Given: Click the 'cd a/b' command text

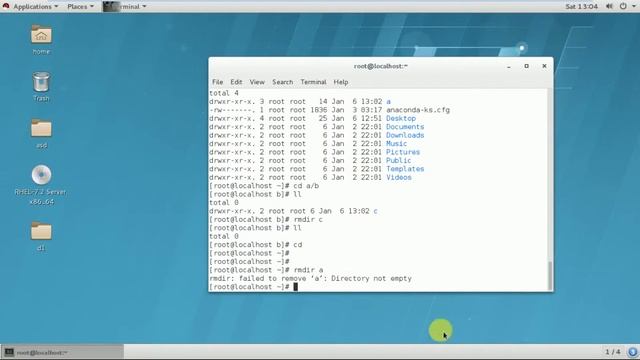Looking at the screenshot, I should (x=306, y=186).
